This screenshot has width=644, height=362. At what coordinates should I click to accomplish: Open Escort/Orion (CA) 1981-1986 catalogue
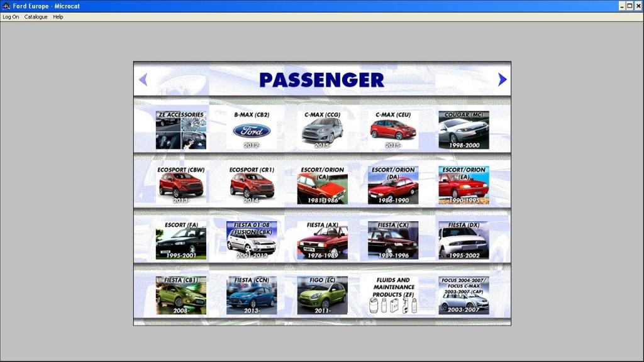[x=323, y=185]
